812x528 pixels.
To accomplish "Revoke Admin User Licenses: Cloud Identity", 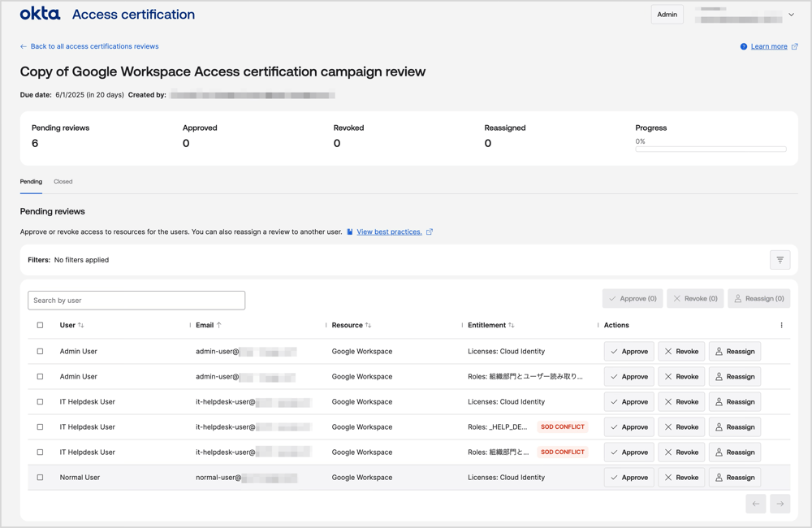I will coord(681,351).
